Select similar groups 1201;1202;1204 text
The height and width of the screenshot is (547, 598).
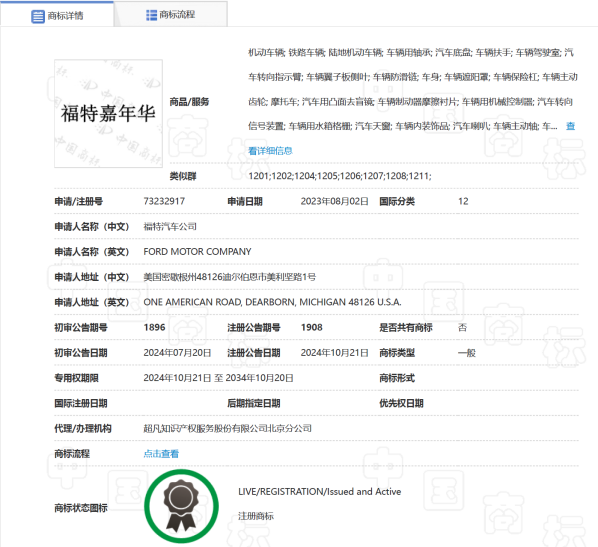pos(340,176)
